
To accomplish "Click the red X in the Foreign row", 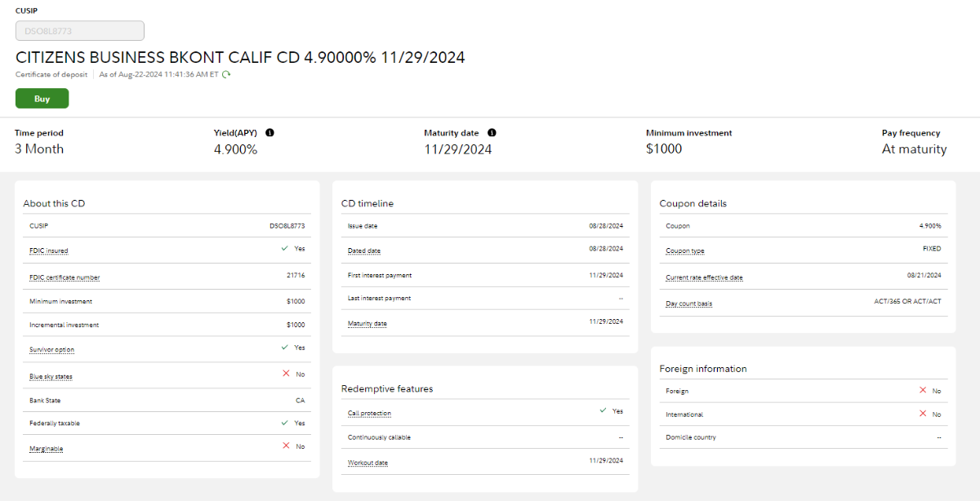I will coord(923,390).
